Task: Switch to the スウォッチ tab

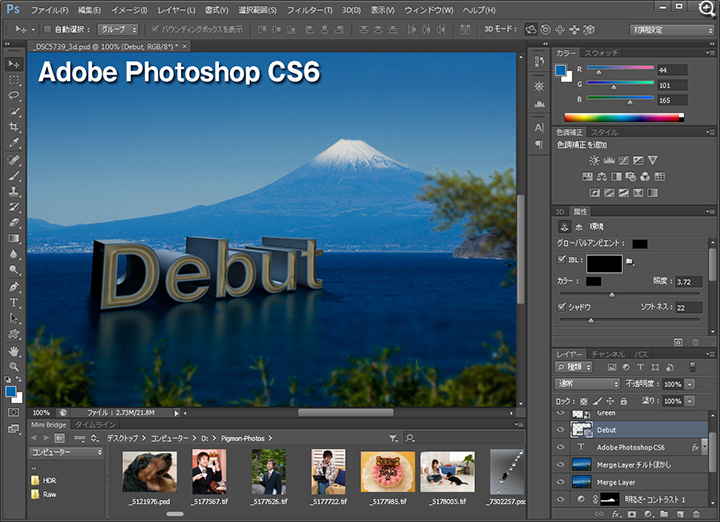Action: (x=601, y=53)
